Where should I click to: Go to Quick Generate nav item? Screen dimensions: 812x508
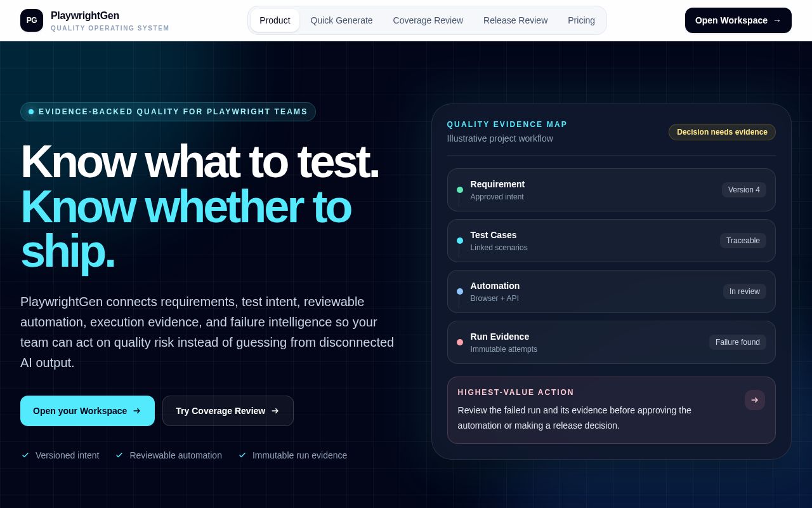tap(341, 20)
